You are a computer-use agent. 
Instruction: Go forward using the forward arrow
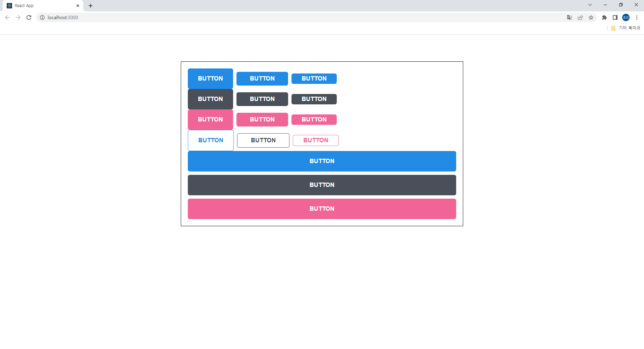click(x=18, y=17)
